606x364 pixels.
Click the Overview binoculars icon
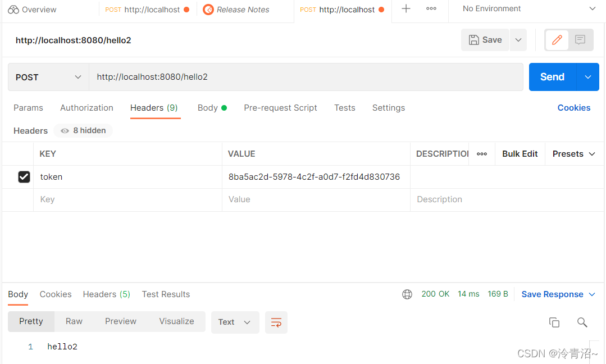(x=13, y=10)
